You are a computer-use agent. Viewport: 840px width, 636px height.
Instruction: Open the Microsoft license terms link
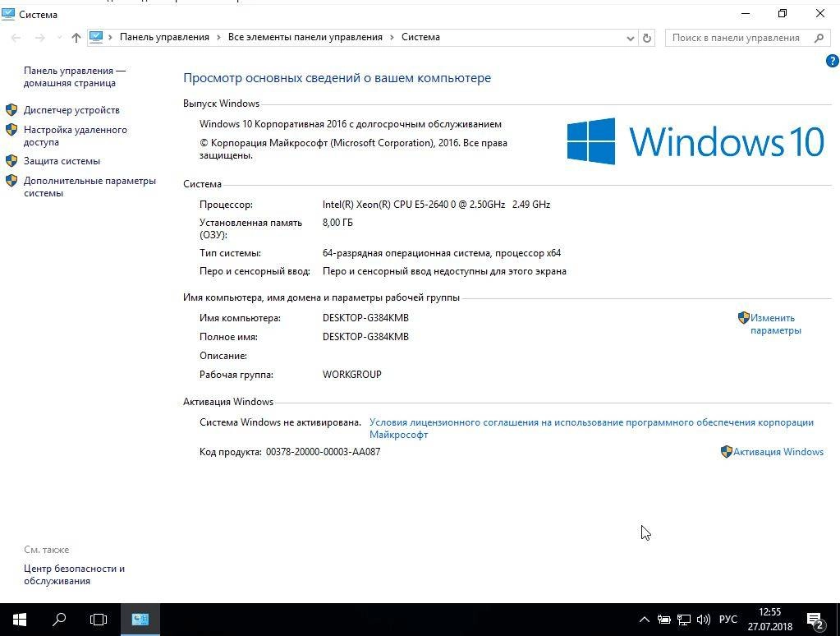pos(591,428)
